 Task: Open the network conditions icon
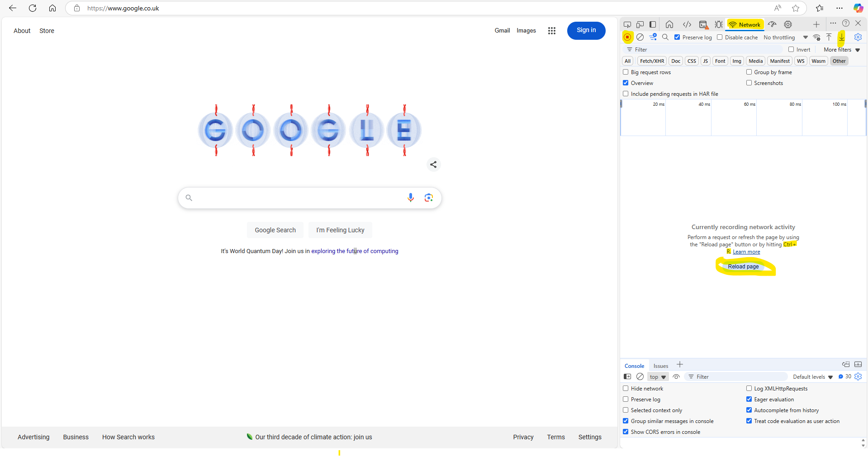point(816,37)
